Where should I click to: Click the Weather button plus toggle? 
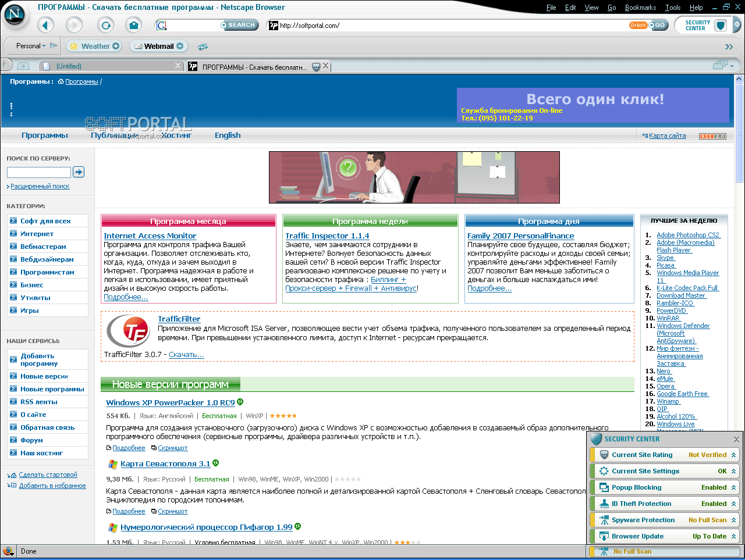[x=116, y=46]
